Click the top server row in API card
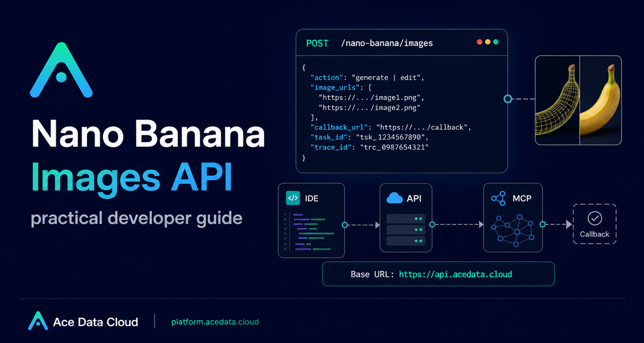This screenshot has height=343, width=644. [x=406, y=219]
